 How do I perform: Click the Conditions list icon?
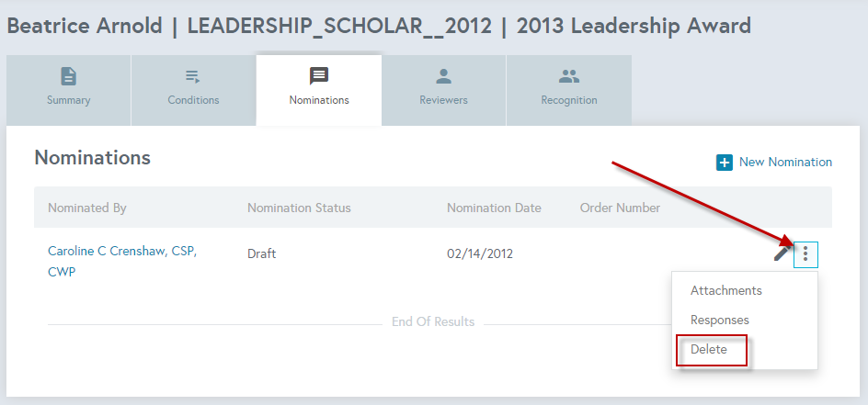pos(193,76)
